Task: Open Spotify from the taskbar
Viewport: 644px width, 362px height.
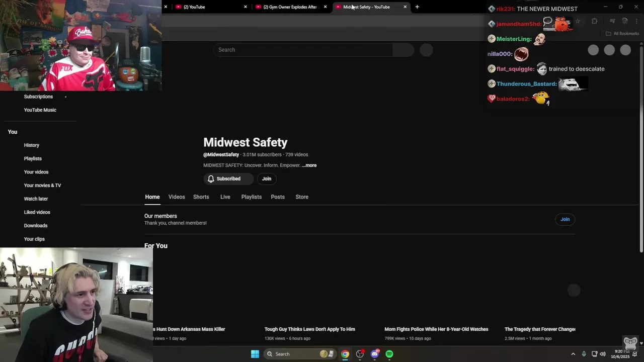Action: (389, 354)
